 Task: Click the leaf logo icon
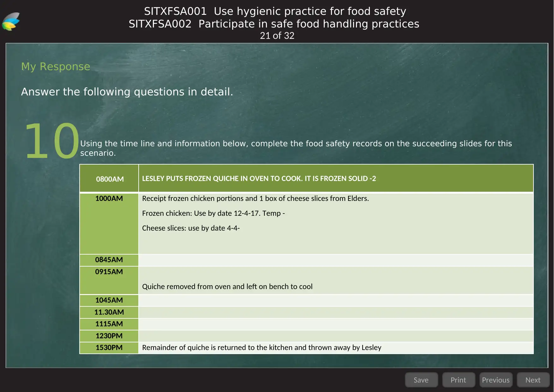click(11, 21)
